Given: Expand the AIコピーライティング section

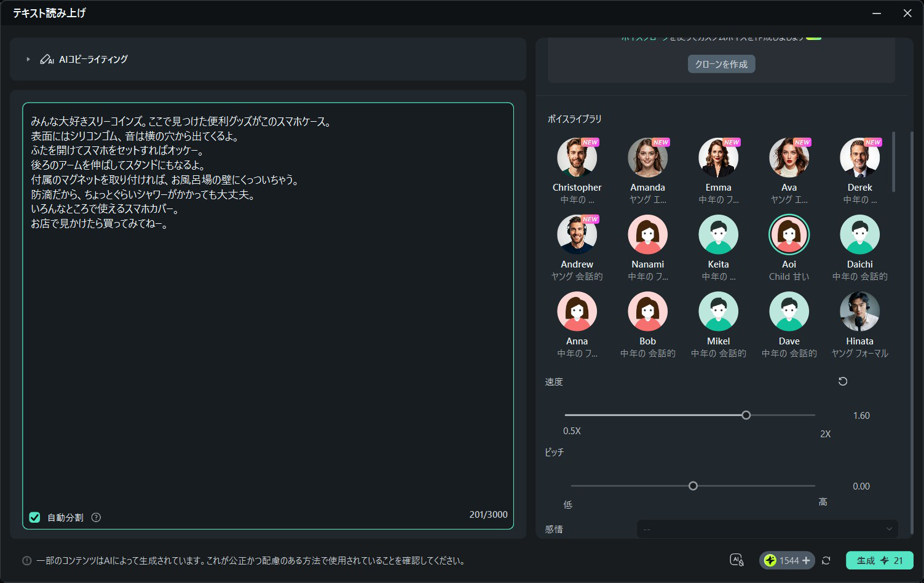Looking at the screenshot, I should point(27,59).
